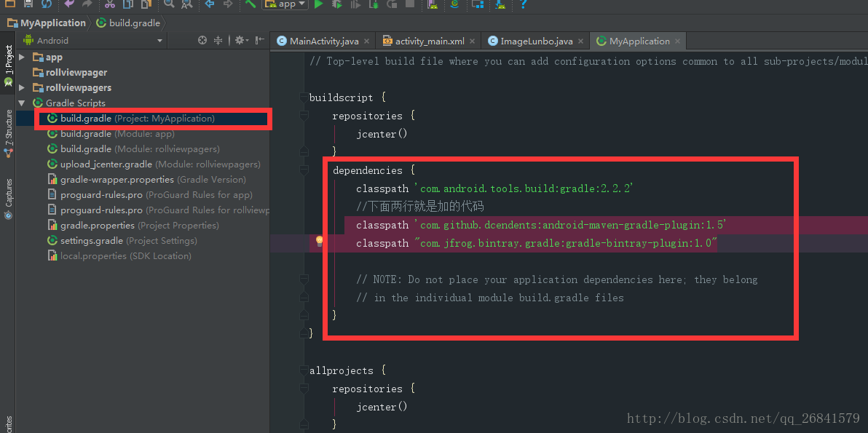Toggle the Z: Structure side tool tab
This screenshot has width=868, height=433.
[x=8, y=134]
